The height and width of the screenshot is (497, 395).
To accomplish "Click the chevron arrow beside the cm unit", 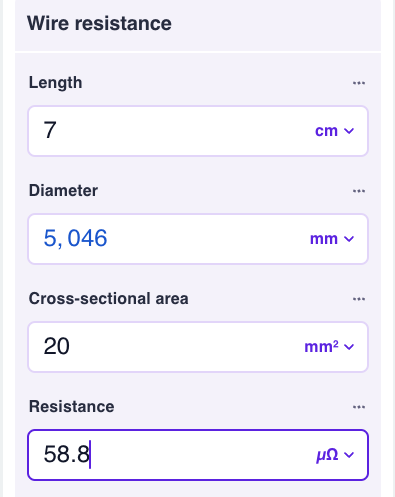I will (349, 131).
